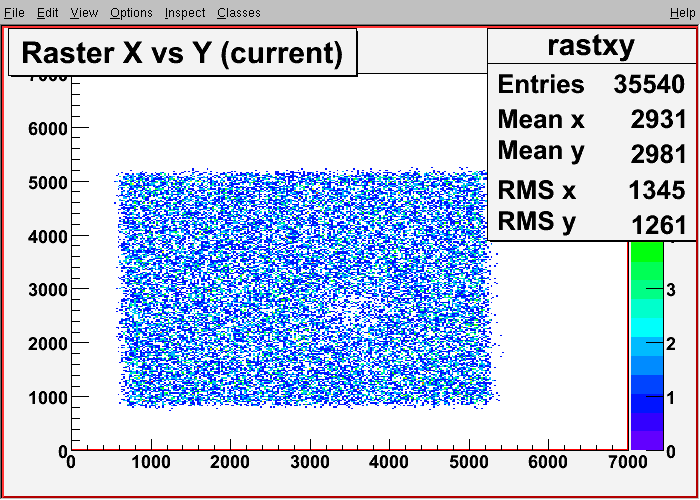Image resolution: width=700 pixels, height=500 pixels.
Task: Open the File menu
Action: 14,13
